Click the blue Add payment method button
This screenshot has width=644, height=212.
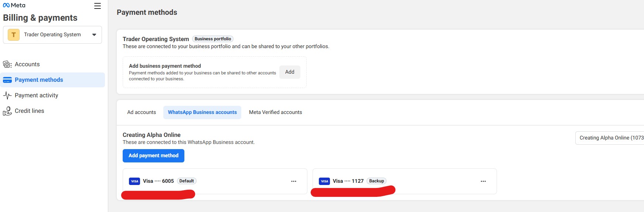coord(153,156)
